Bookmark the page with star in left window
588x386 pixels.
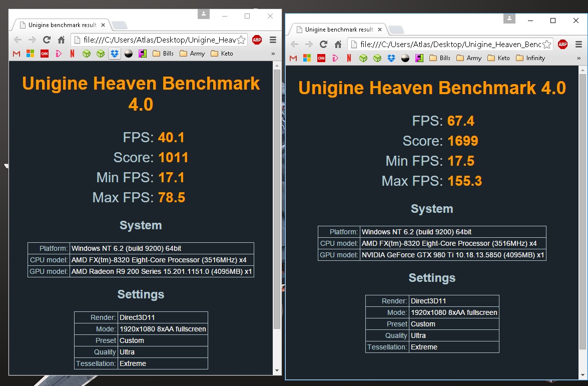click(x=241, y=40)
